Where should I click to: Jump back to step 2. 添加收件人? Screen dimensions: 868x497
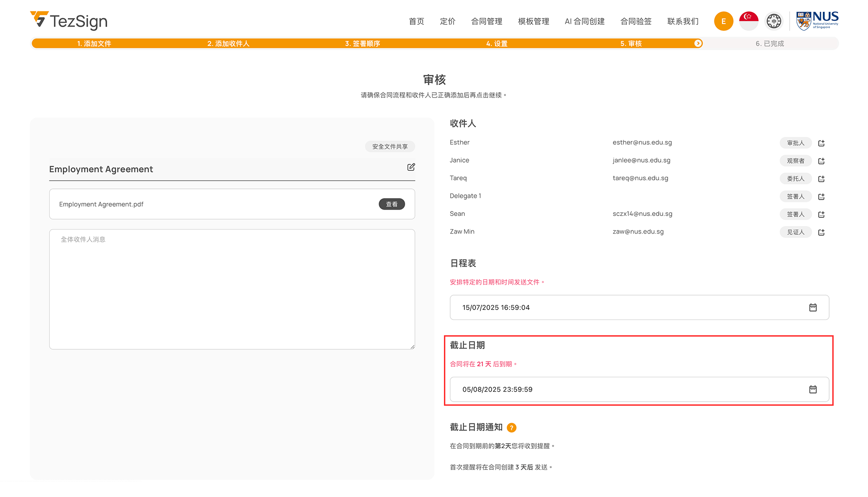tap(228, 43)
